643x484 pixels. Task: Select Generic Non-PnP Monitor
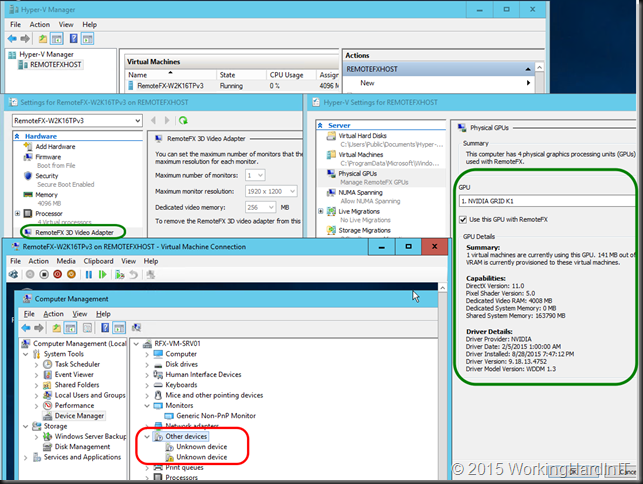click(216, 416)
